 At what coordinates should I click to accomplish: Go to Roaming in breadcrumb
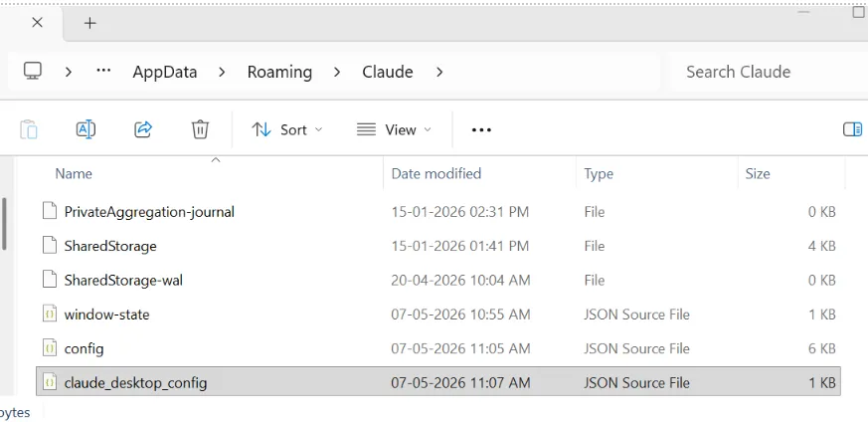click(x=279, y=72)
